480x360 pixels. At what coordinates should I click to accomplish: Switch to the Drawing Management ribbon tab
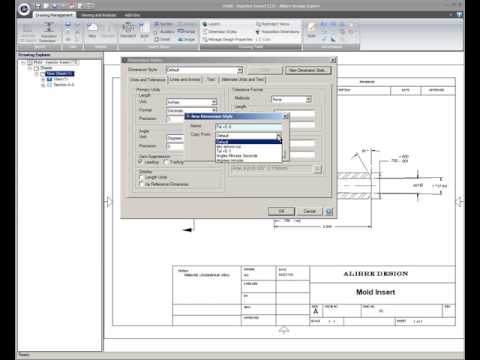[x=54, y=15]
